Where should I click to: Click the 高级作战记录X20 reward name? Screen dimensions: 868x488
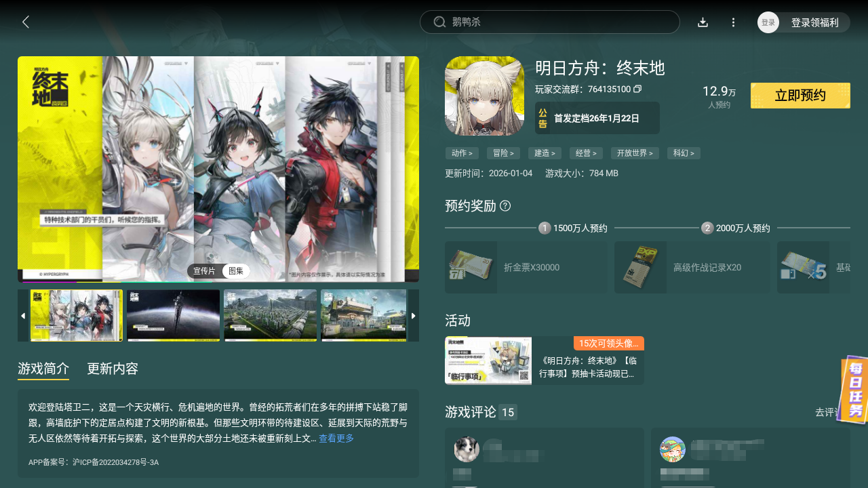[707, 268]
